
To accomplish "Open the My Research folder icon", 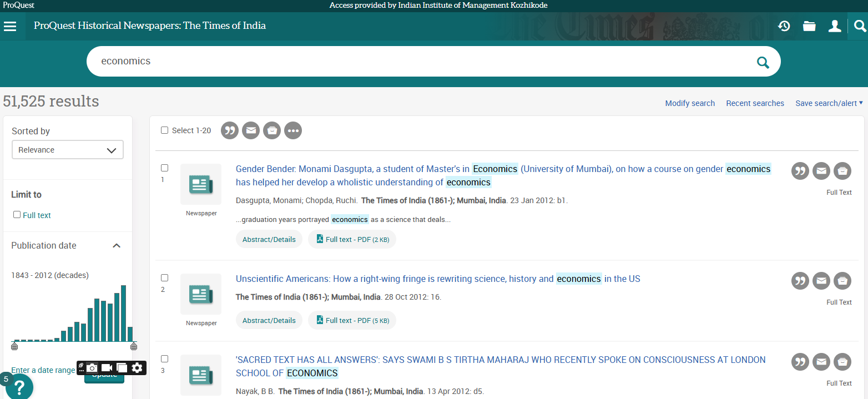I will point(809,26).
